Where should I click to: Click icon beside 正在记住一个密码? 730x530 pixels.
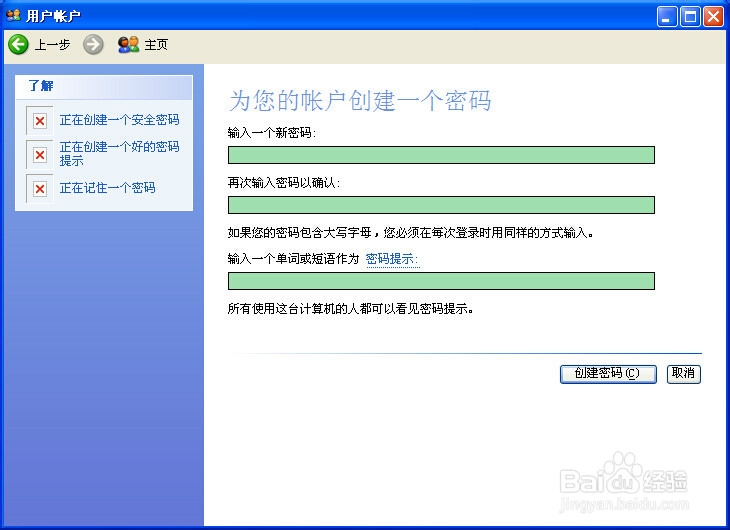pos(40,189)
